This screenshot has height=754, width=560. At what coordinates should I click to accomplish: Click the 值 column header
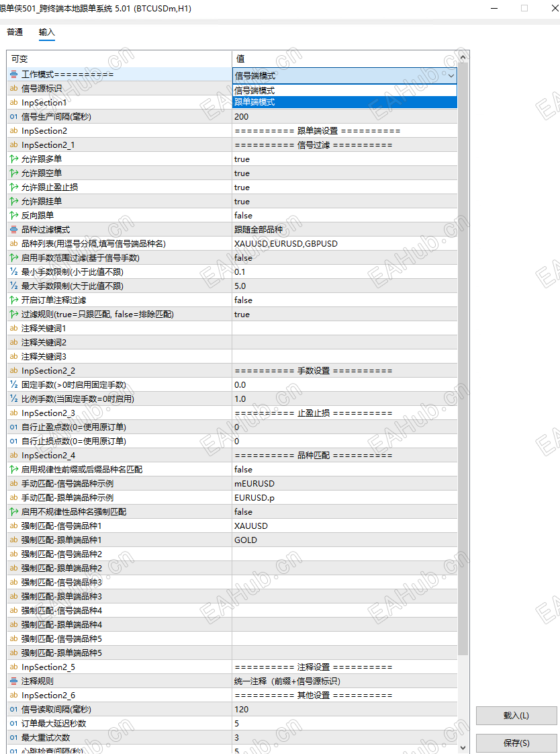[x=344, y=58]
